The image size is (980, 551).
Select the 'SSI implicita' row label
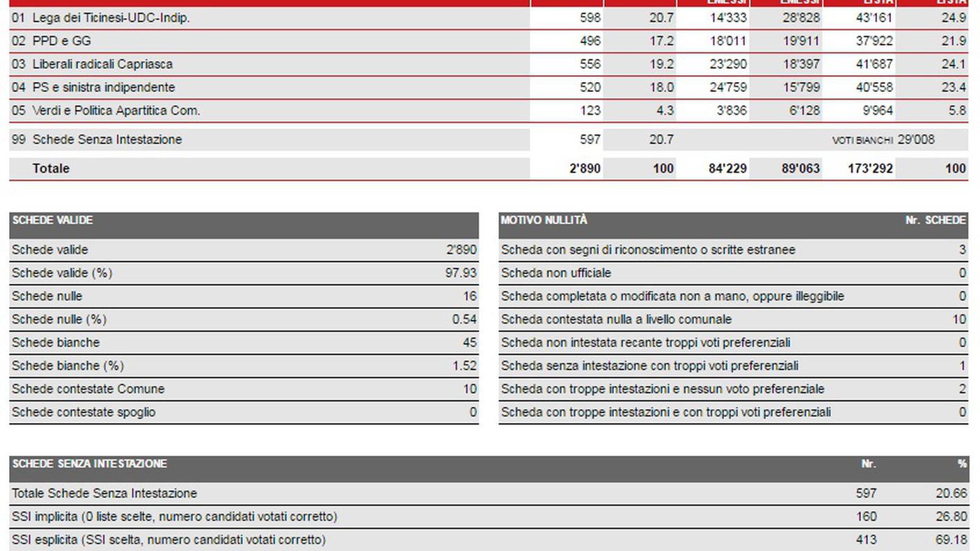click(175, 517)
